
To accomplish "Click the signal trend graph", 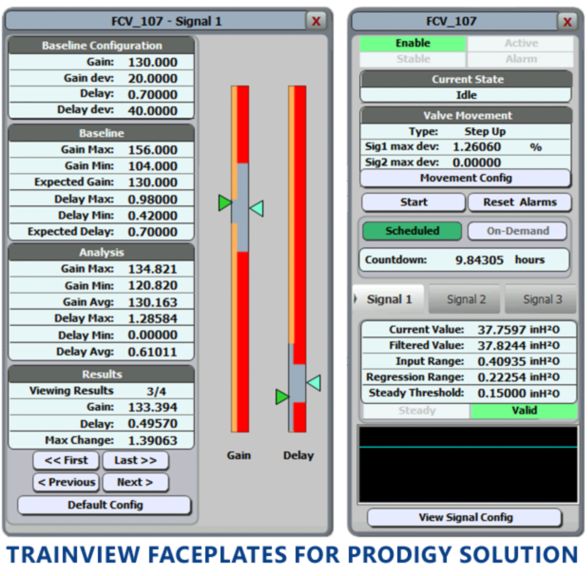I will 468,464.
